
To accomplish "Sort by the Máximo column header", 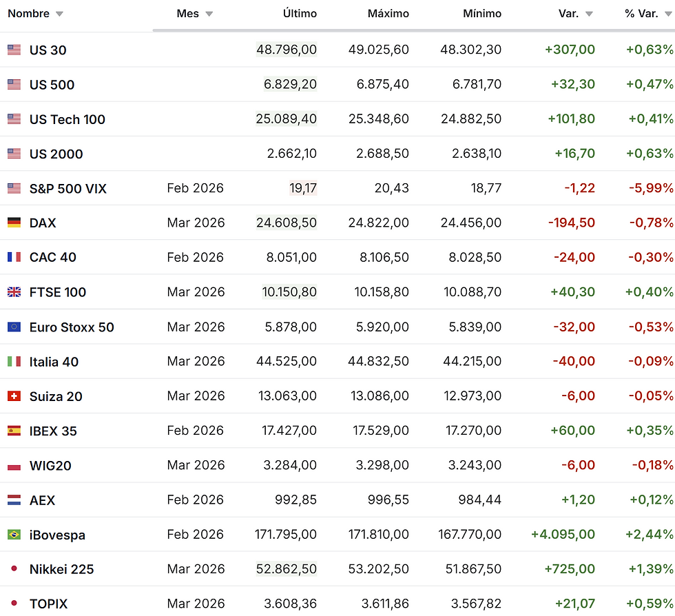I will coord(388,14).
